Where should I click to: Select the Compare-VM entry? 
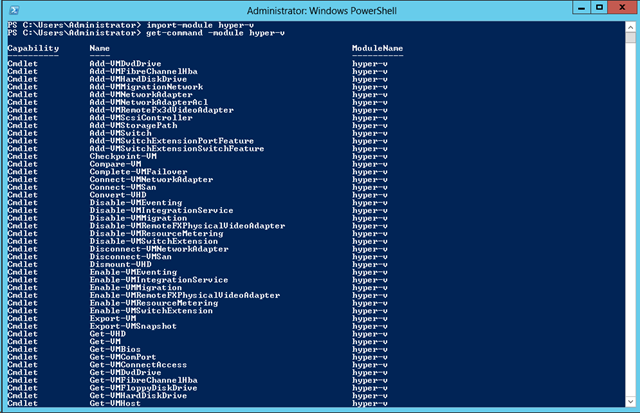click(x=116, y=164)
